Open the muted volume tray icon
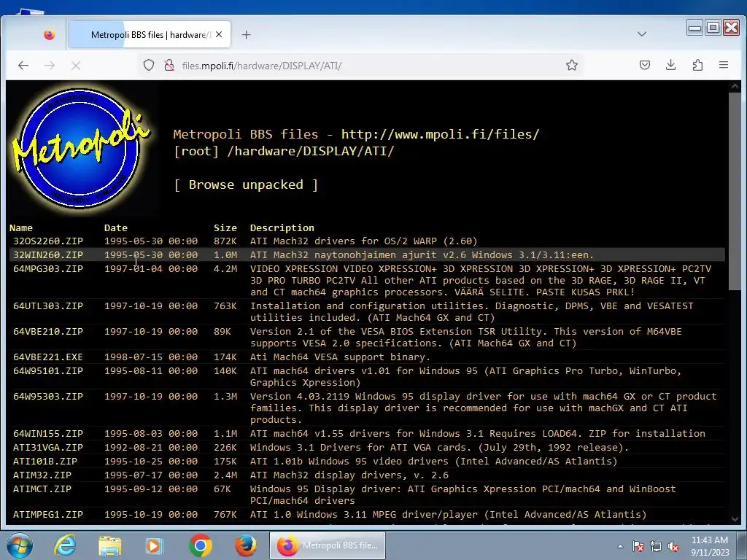Image resolution: width=747 pixels, height=560 pixels. 673,546
